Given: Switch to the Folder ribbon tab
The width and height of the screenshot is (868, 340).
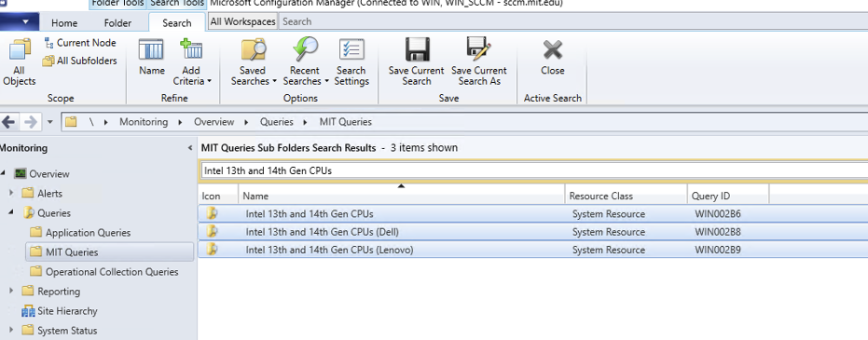Looking at the screenshot, I should point(117,23).
